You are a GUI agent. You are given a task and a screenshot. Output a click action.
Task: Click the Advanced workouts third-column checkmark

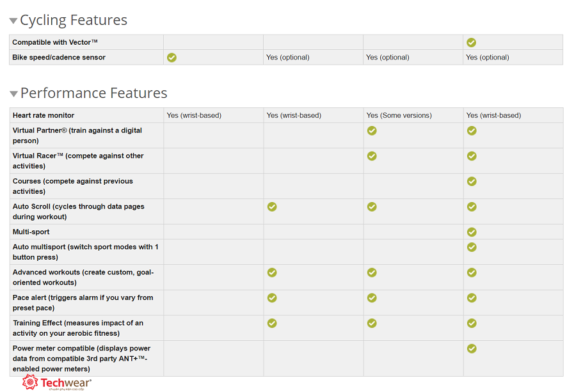coord(372,272)
